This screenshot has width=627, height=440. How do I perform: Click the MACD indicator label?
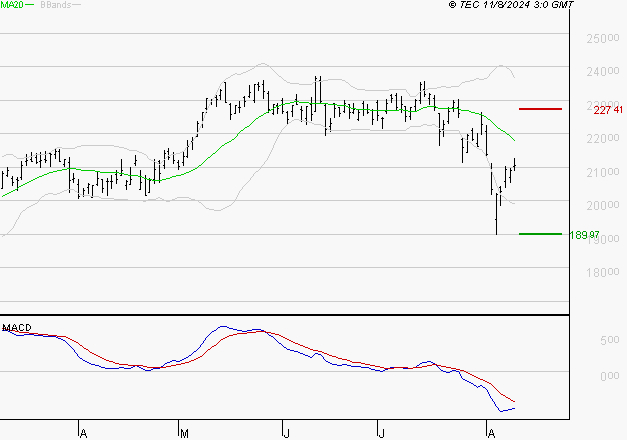point(17,328)
